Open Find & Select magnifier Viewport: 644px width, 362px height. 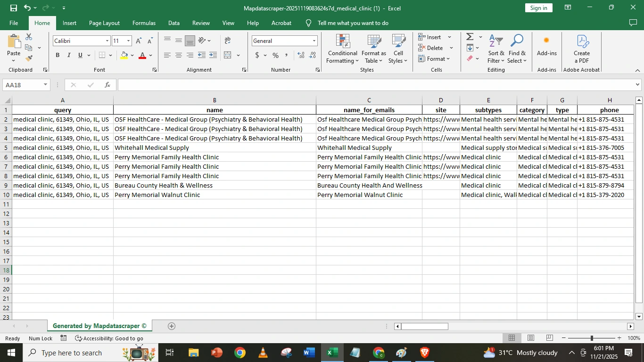517,49
